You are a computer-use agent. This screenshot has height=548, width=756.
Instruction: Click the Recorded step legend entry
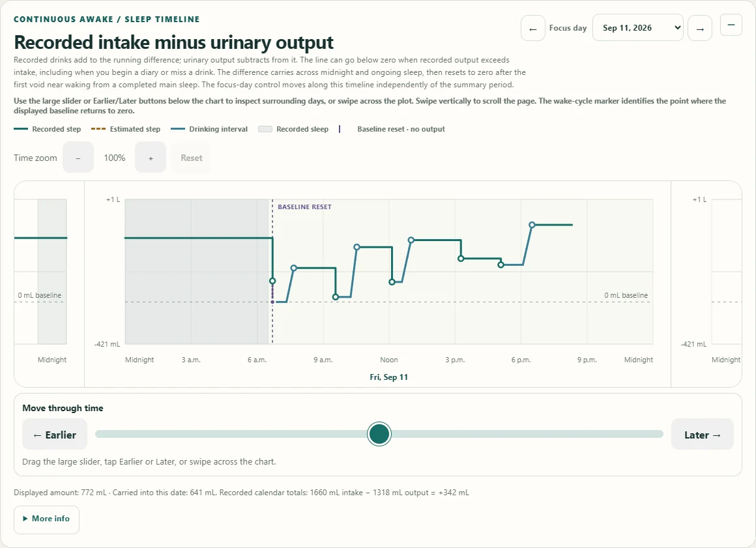point(47,129)
